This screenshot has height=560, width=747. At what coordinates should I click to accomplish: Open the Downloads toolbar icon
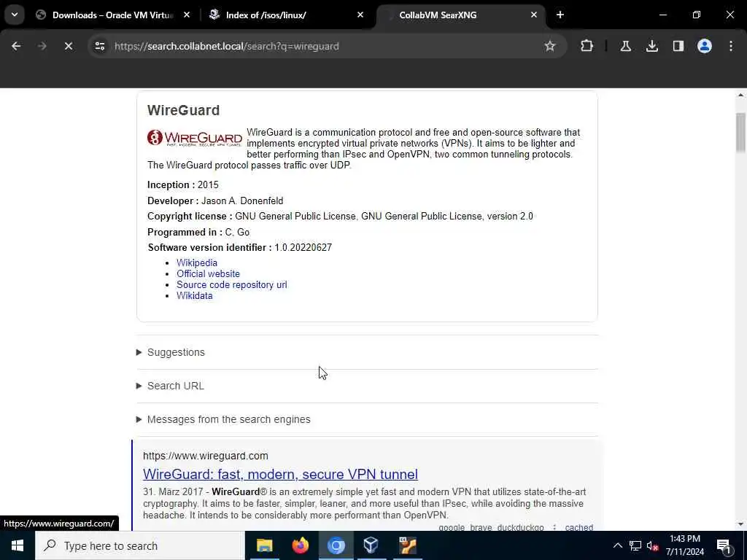click(651, 46)
